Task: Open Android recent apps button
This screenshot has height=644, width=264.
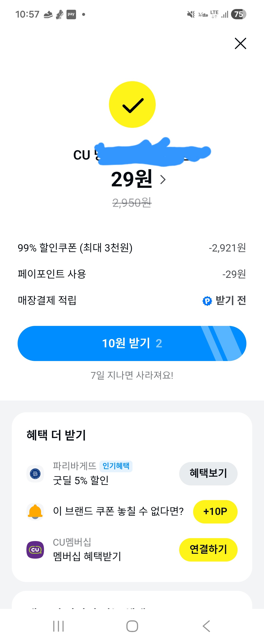Action: pyautogui.click(x=58, y=626)
